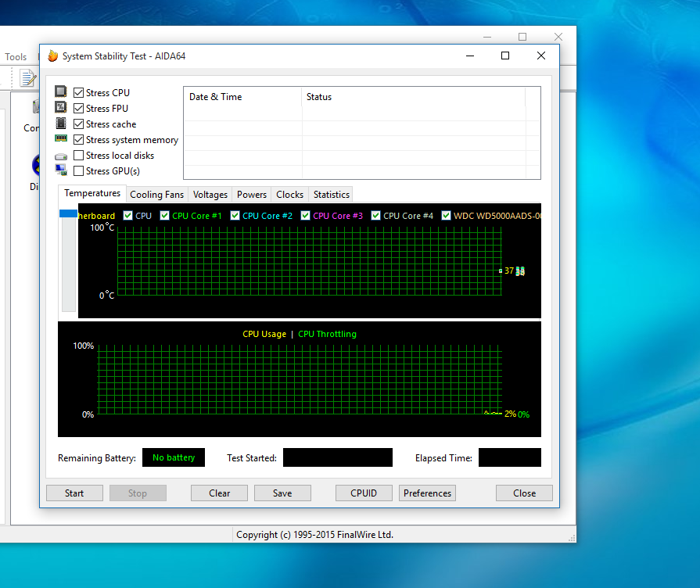This screenshot has width=700, height=588.
Task: Toggle the Stress cache checkbox
Action: pos(78,124)
